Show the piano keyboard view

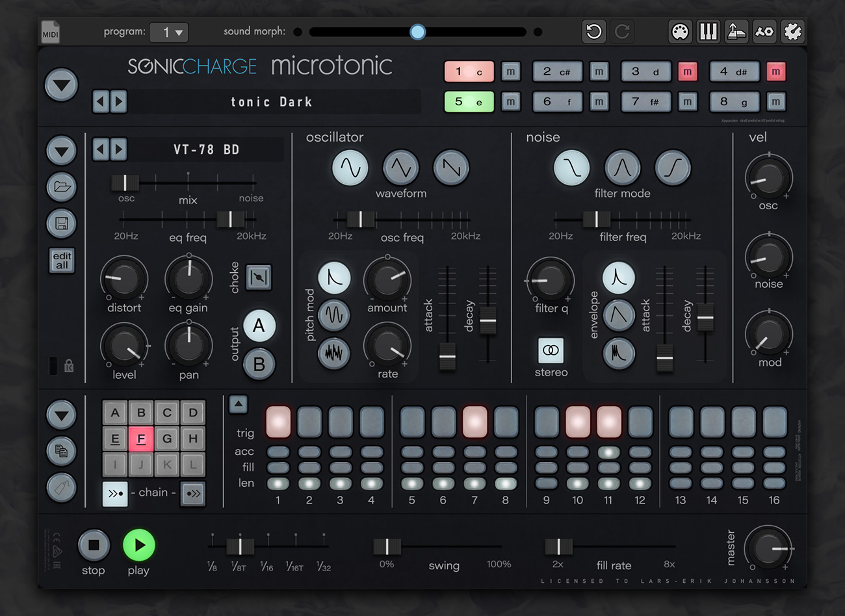tap(708, 31)
